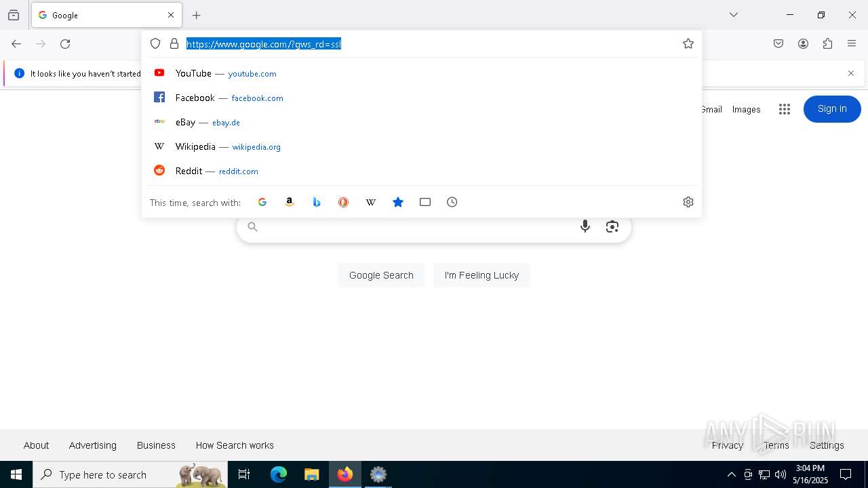Screen dimensions: 868x488
Task: Open File Explorer from taskbar
Action: (x=311, y=474)
